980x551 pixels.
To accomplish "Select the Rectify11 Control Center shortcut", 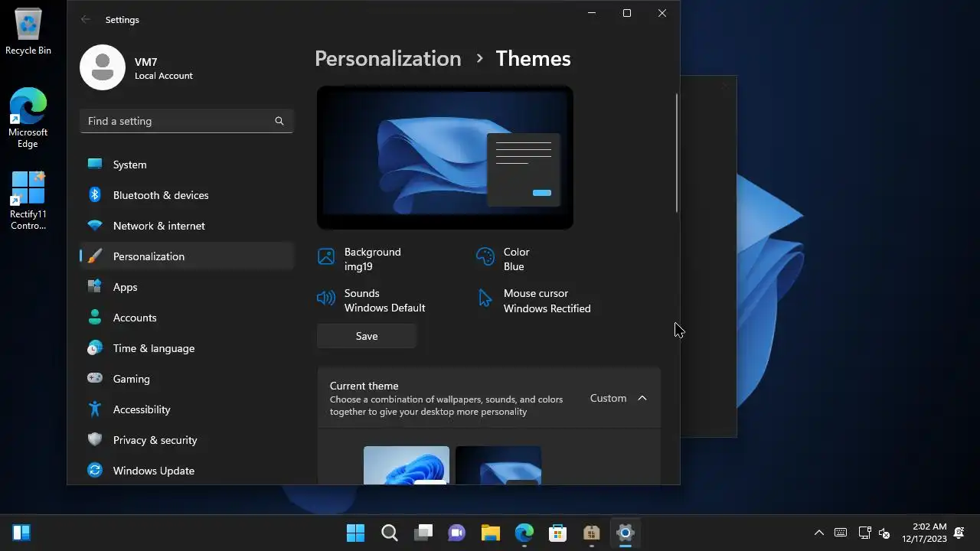I will click(28, 201).
